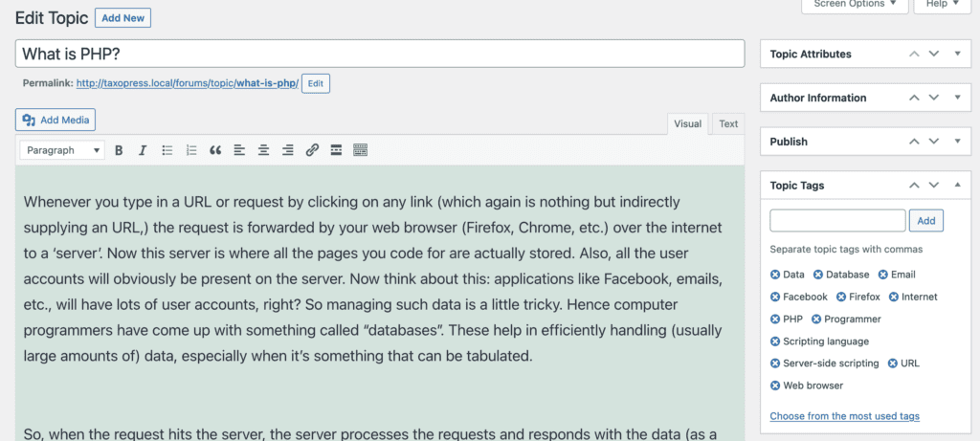Move Author Information panel up
This screenshot has width=980, height=441.
point(914,98)
